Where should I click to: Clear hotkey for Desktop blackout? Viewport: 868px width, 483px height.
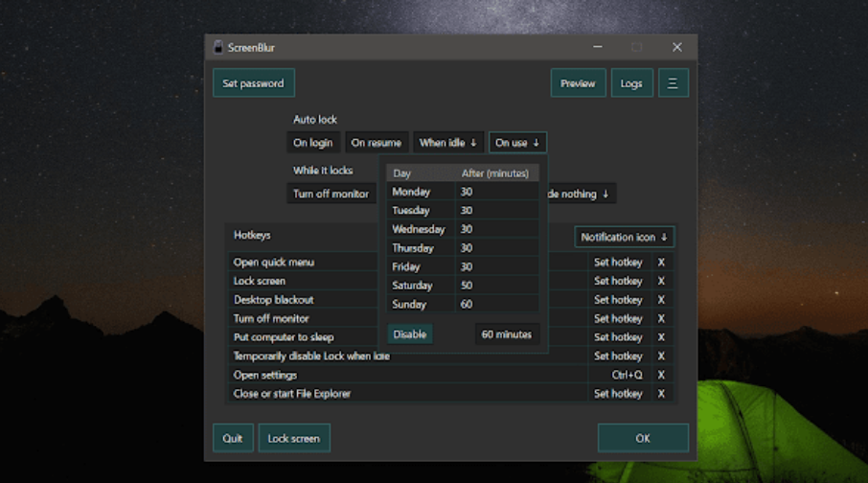661,300
